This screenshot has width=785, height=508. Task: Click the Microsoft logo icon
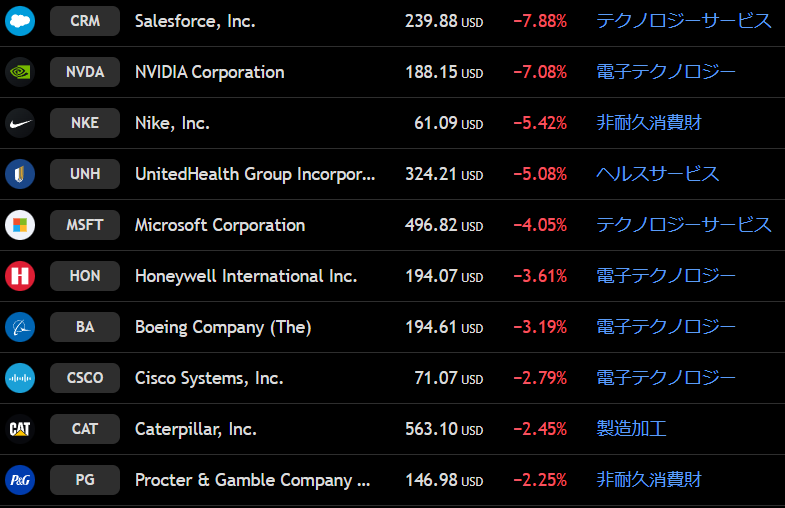20,225
